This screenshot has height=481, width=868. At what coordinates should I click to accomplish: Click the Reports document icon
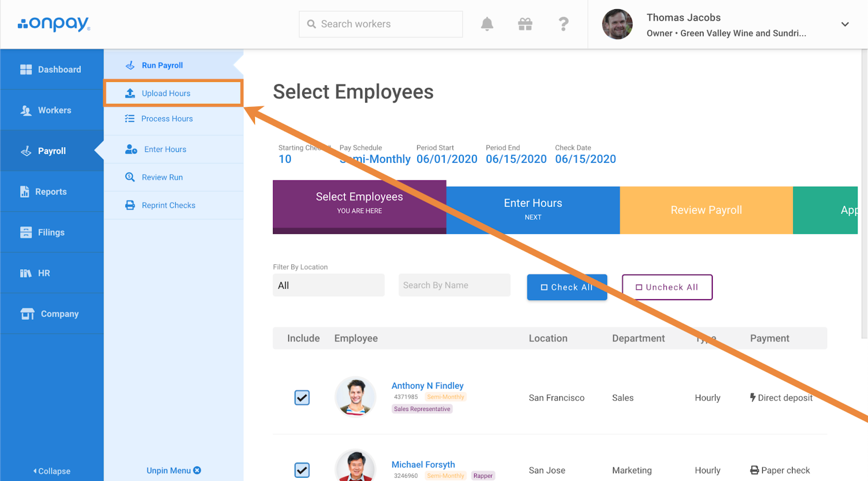(25, 192)
